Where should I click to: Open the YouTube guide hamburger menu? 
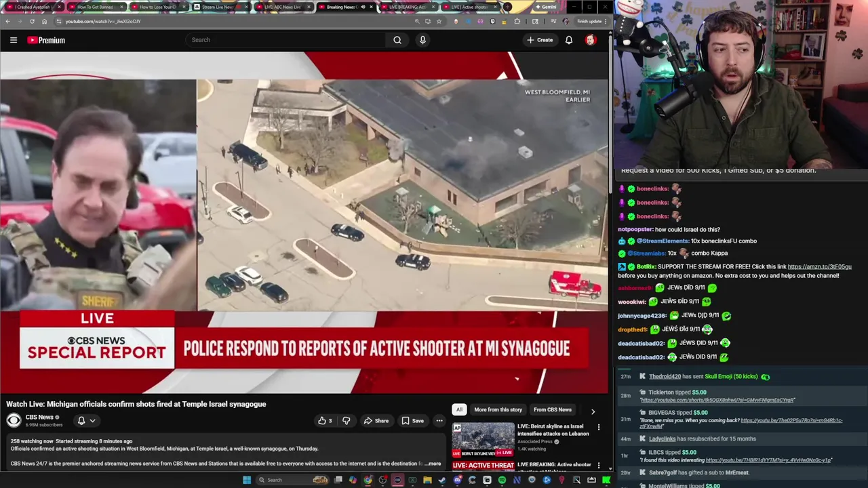click(x=14, y=40)
